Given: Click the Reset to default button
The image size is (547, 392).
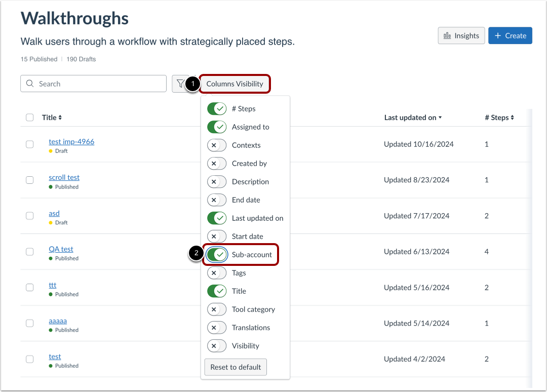Looking at the screenshot, I should [235, 367].
